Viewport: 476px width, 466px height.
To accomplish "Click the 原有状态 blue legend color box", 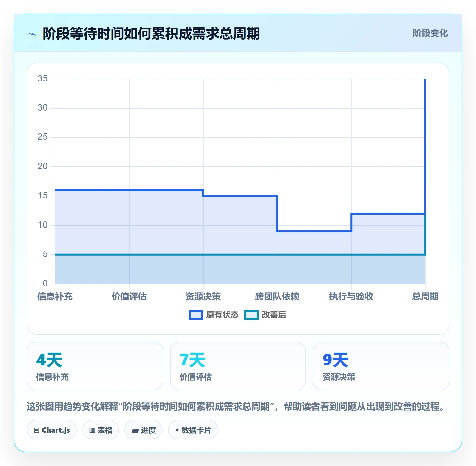I will (196, 315).
